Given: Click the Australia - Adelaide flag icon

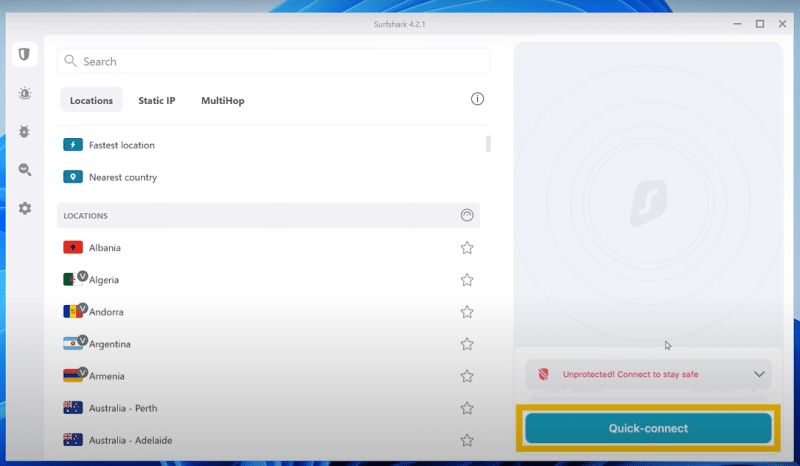Looking at the screenshot, I should (x=73, y=440).
